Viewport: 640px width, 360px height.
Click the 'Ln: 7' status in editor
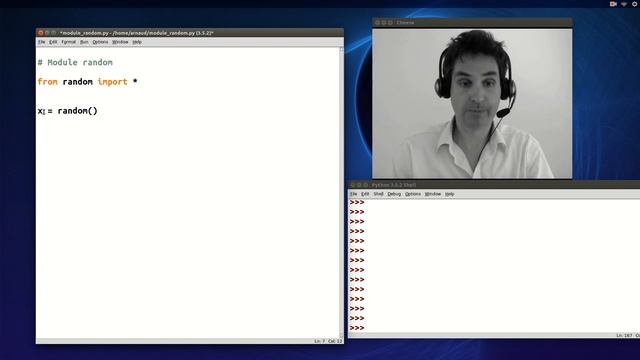click(x=320, y=341)
